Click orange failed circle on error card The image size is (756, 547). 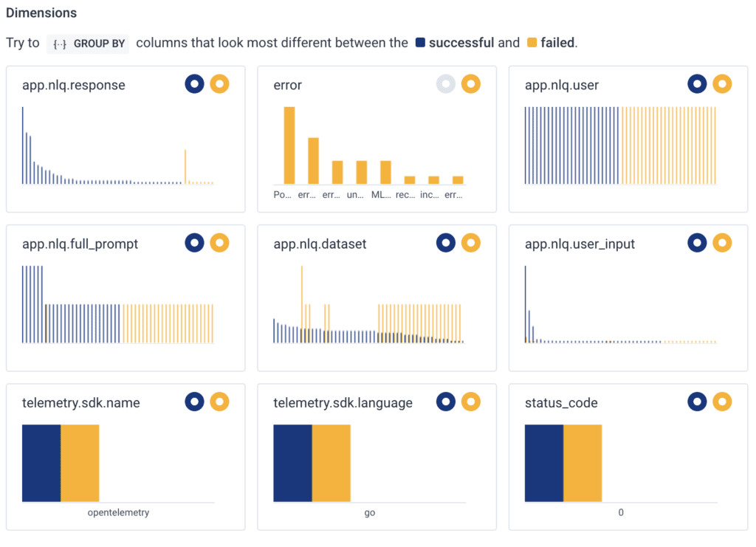point(471,84)
